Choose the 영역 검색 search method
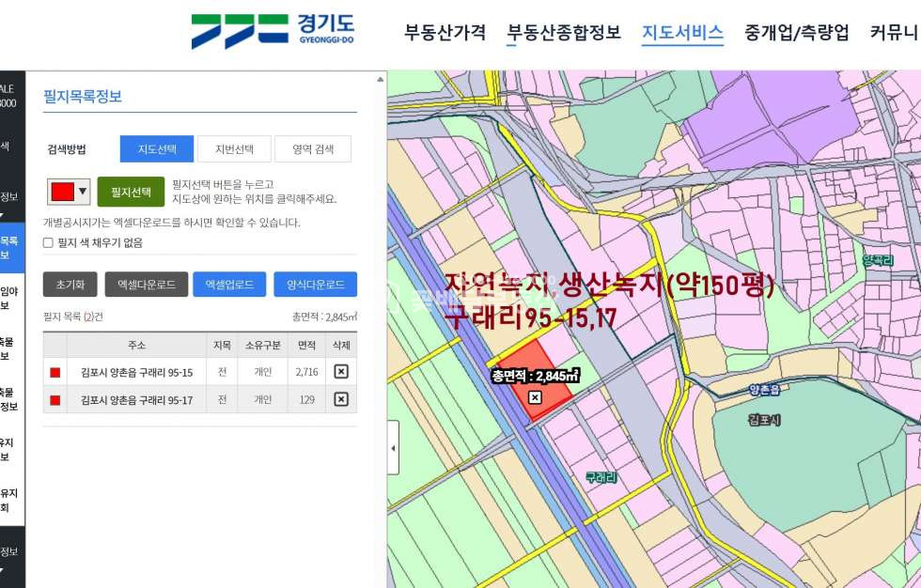Screen dimensions: 921x588 [313, 149]
